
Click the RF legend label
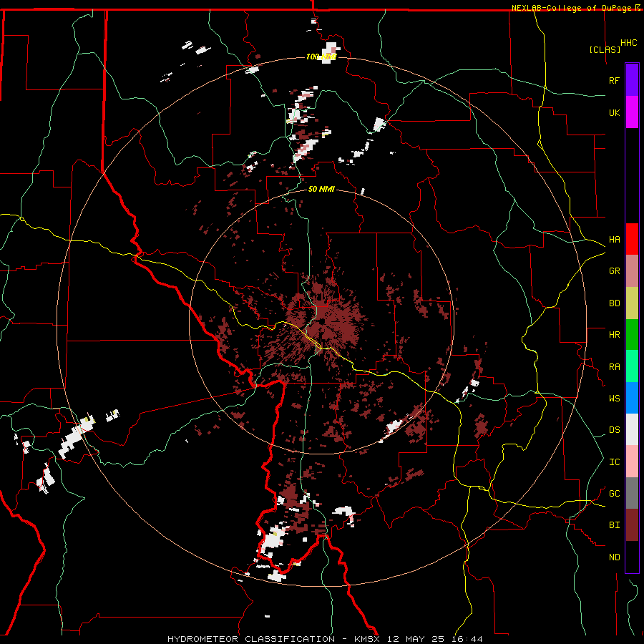click(x=614, y=80)
